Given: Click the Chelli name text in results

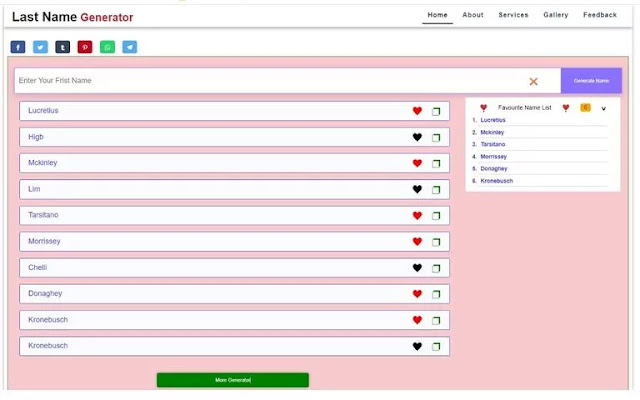Looking at the screenshot, I should pos(37,267).
